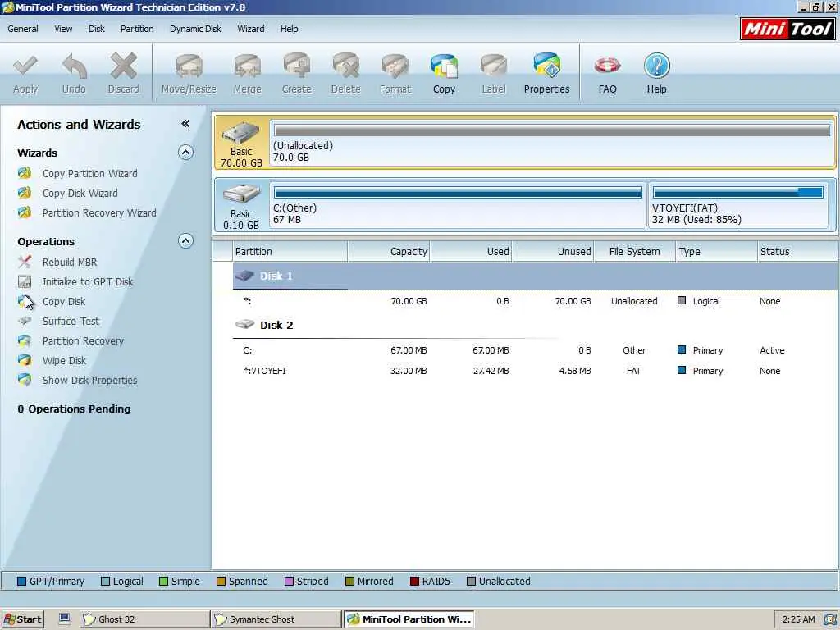Select the C:(Other) 67 MB partition block
This screenshot has height=630, width=840.
[x=458, y=205]
